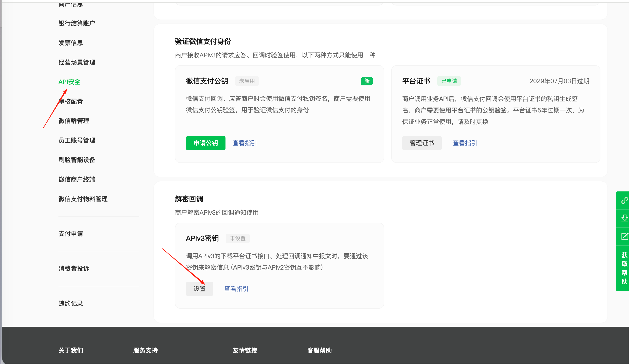Select 微信商户终端 in sidebar
The image size is (629, 364).
tap(77, 180)
